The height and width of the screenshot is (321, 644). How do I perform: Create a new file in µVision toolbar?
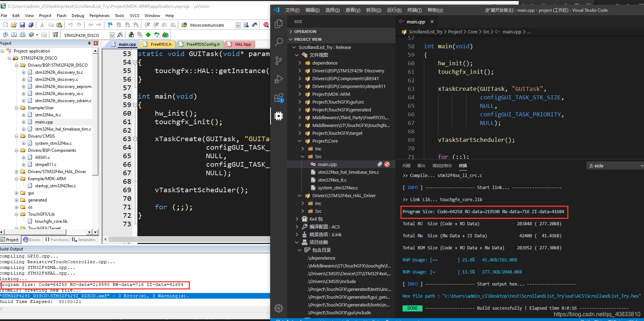point(5,25)
